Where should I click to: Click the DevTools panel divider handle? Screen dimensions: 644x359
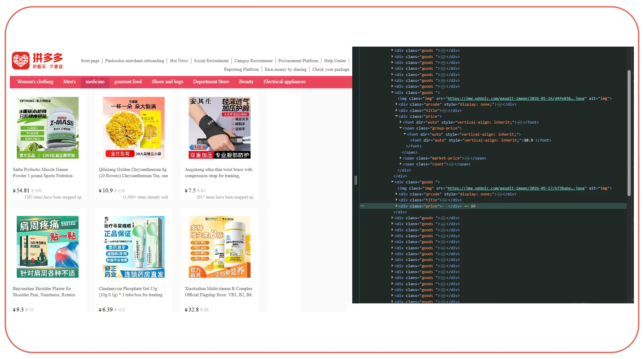[x=356, y=180]
